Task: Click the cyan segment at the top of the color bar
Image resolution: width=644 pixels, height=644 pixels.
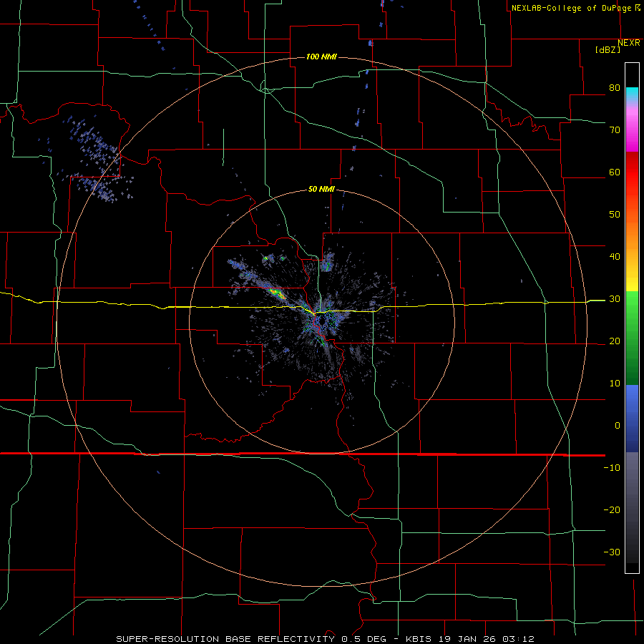Action: (x=632, y=94)
